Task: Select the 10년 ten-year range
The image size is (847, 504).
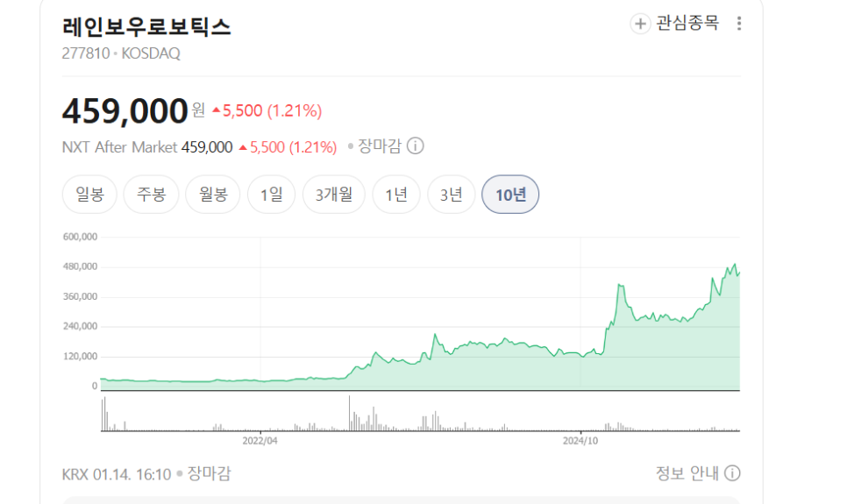Action: [510, 195]
